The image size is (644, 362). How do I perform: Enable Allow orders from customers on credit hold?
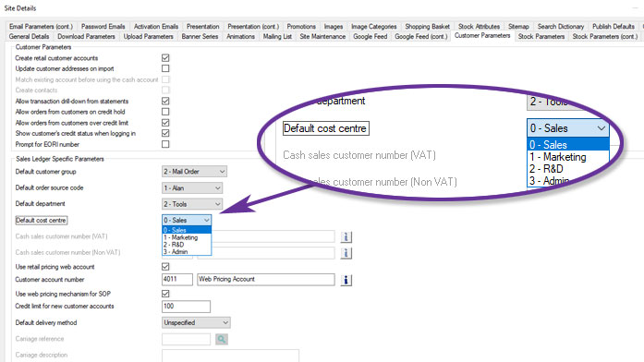165,112
